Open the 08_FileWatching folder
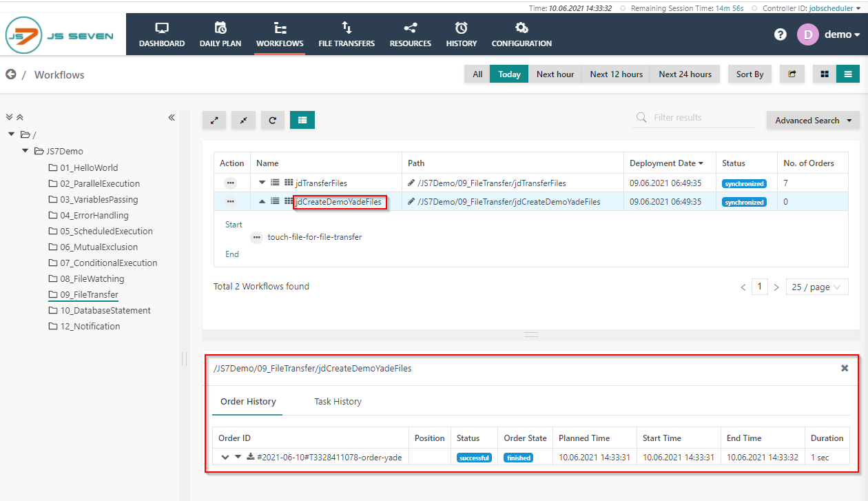This screenshot has height=501, width=868. coord(86,278)
